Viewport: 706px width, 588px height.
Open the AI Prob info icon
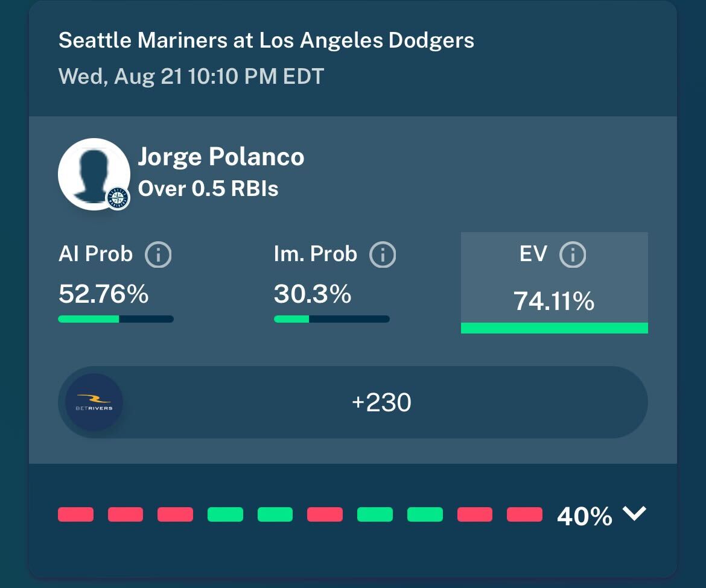[158, 254]
